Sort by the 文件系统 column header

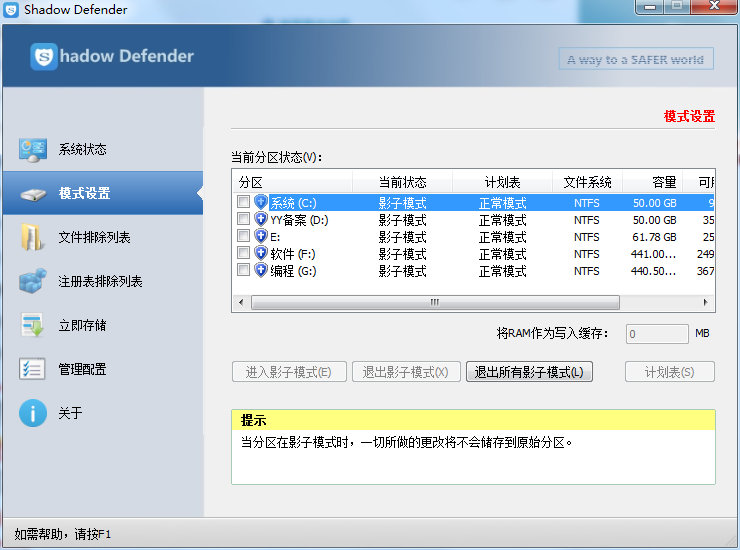[588, 182]
